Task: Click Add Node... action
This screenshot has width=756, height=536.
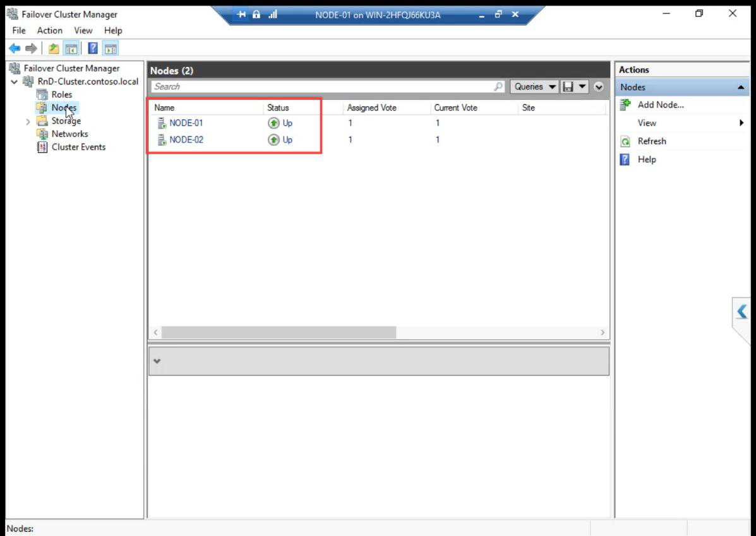Action: pos(661,105)
